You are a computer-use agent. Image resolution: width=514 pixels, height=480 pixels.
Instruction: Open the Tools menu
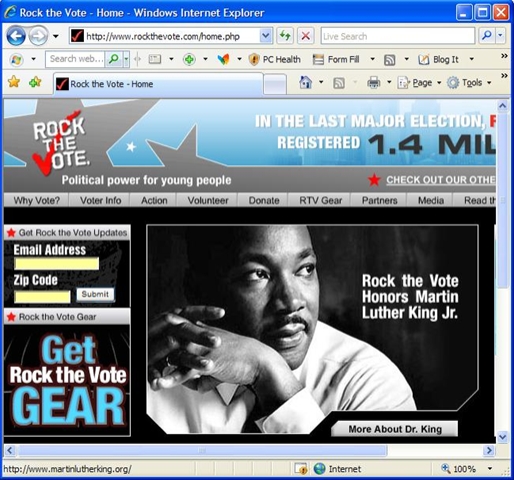[469, 83]
